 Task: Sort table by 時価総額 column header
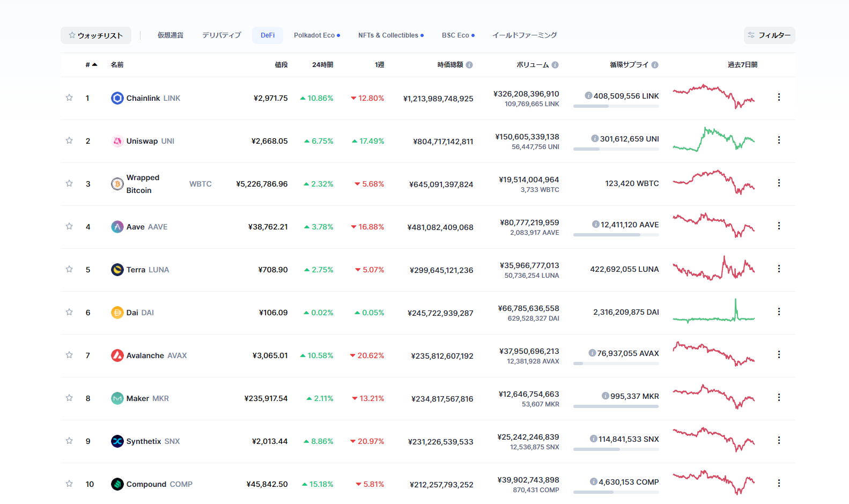(x=450, y=65)
